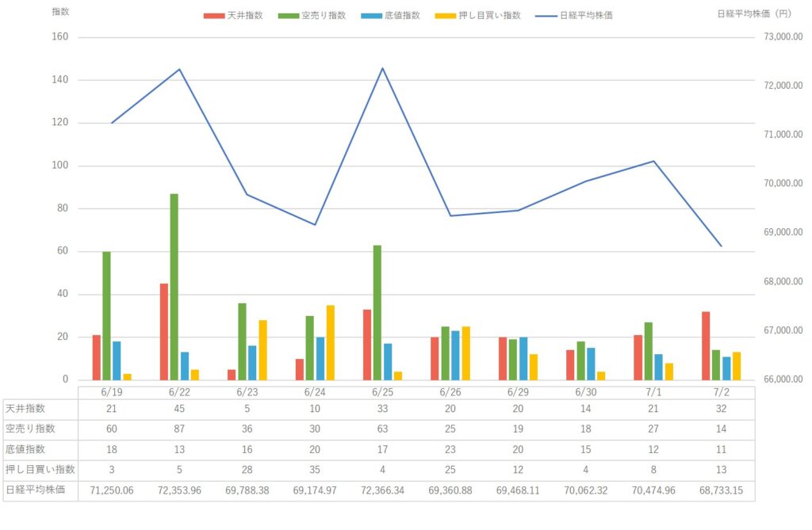Select the 押し目買い指数 row label in table
This screenshot has height=530, width=812.
pyautogui.click(x=40, y=470)
